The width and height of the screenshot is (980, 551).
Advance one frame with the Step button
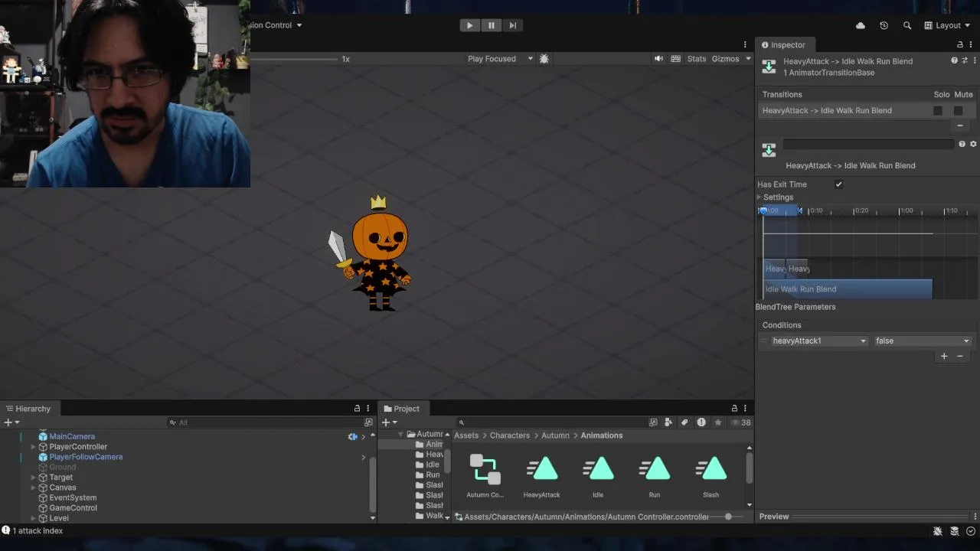[512, 25]
